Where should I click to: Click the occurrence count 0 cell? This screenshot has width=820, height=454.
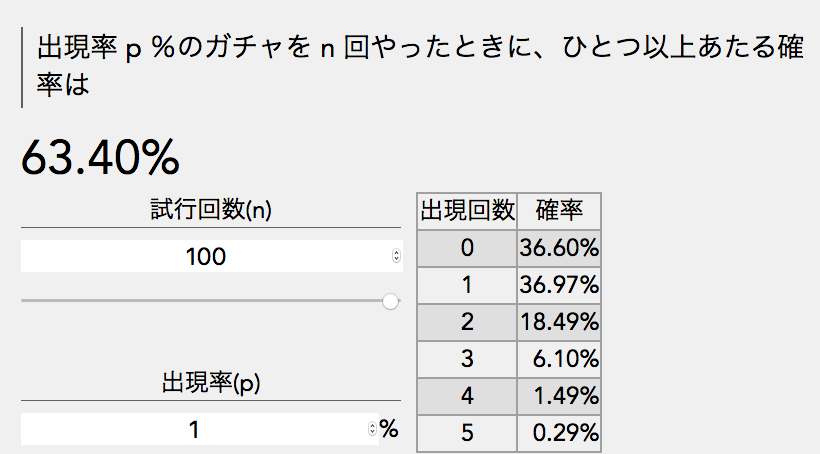point(466,248)
